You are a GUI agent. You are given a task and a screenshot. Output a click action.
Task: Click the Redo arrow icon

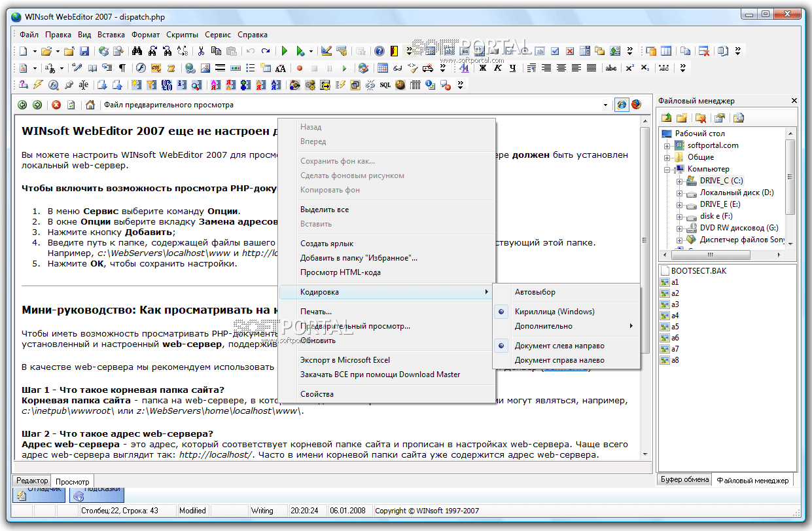(266, 51)
